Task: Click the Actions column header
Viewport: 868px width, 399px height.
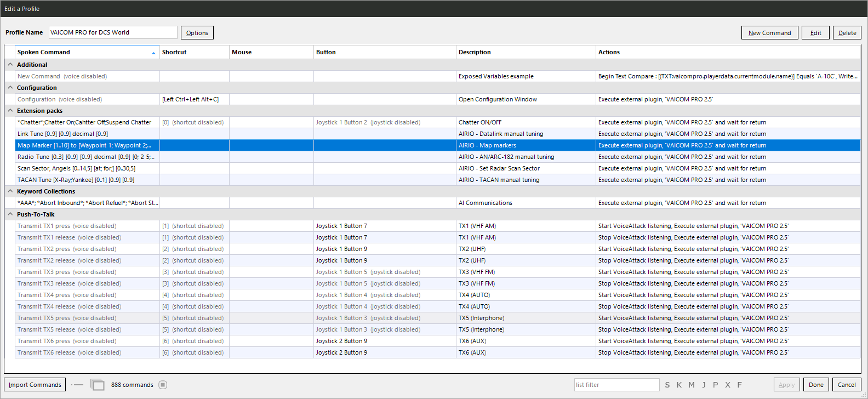Action: pos(728,52)
